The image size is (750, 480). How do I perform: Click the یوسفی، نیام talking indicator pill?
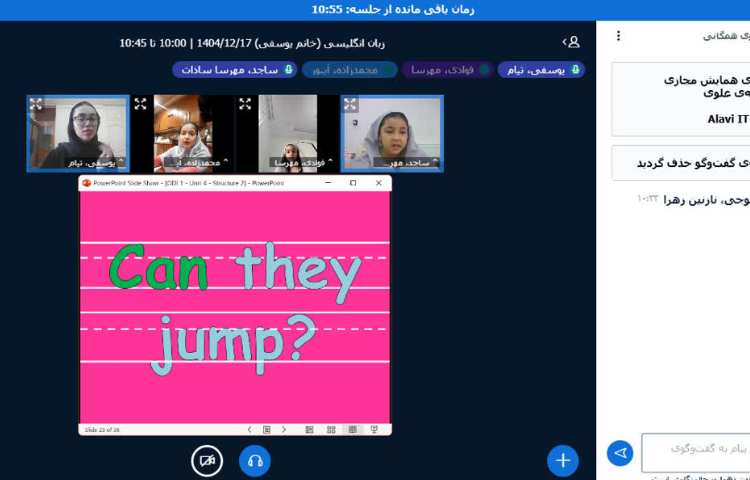(x=541, y=70)
